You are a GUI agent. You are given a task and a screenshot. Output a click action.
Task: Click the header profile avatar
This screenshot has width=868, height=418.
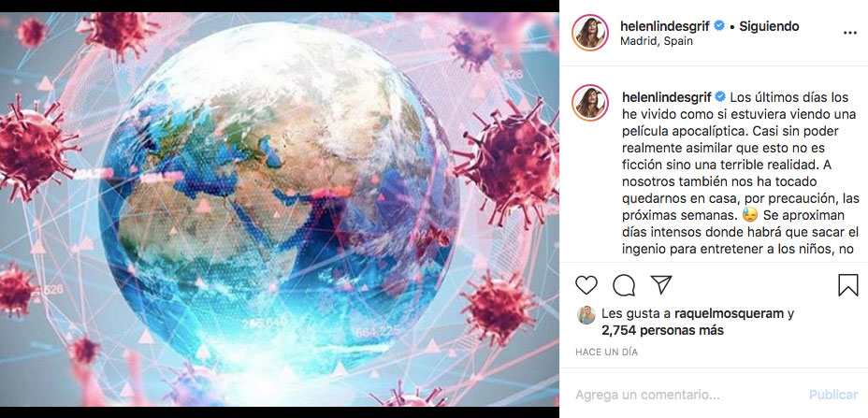click(590, 33)
